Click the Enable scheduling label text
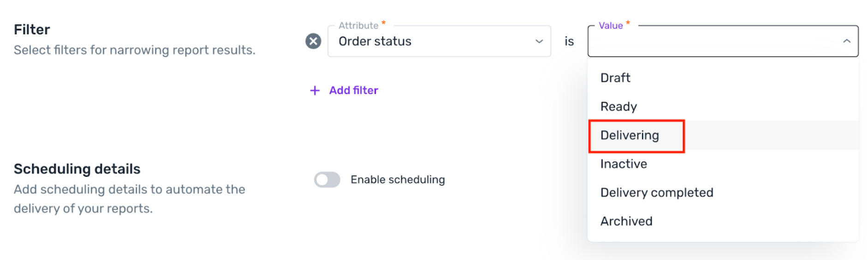This screenshot has height=260, width=868. click(x=398, y=180)
